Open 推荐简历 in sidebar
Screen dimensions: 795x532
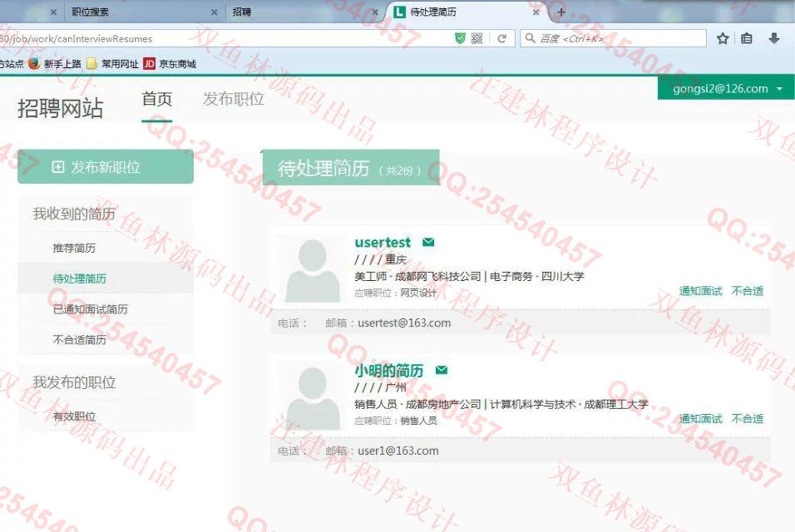click(x=74, y=248)
